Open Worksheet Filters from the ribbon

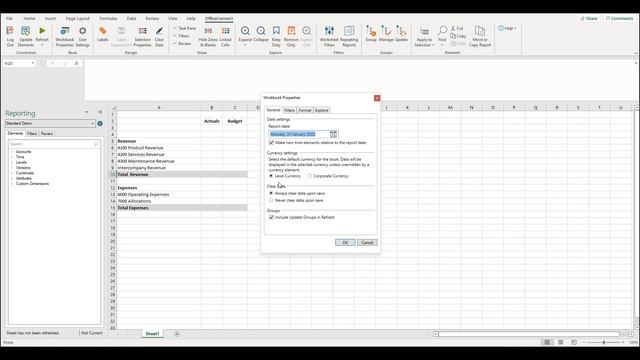[x=329, y=36]
